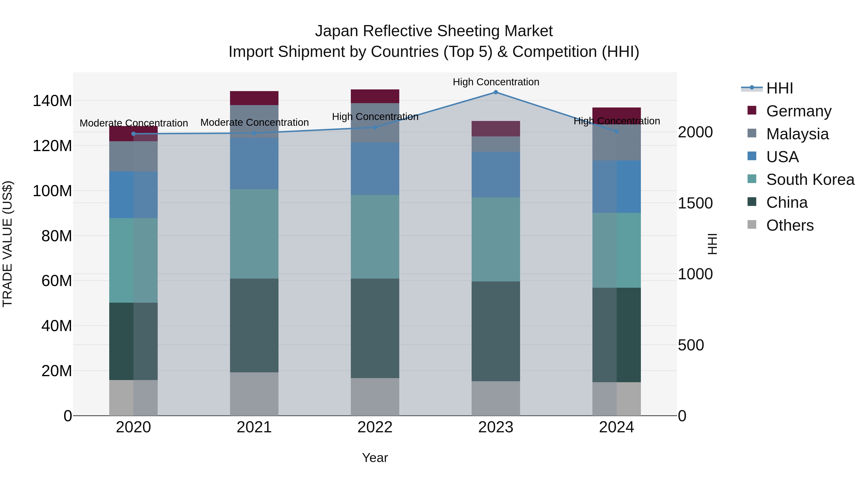Select the 2023 HHI peak data point
This screenshot has height=488, width=868.
click(x=496, y=92)
